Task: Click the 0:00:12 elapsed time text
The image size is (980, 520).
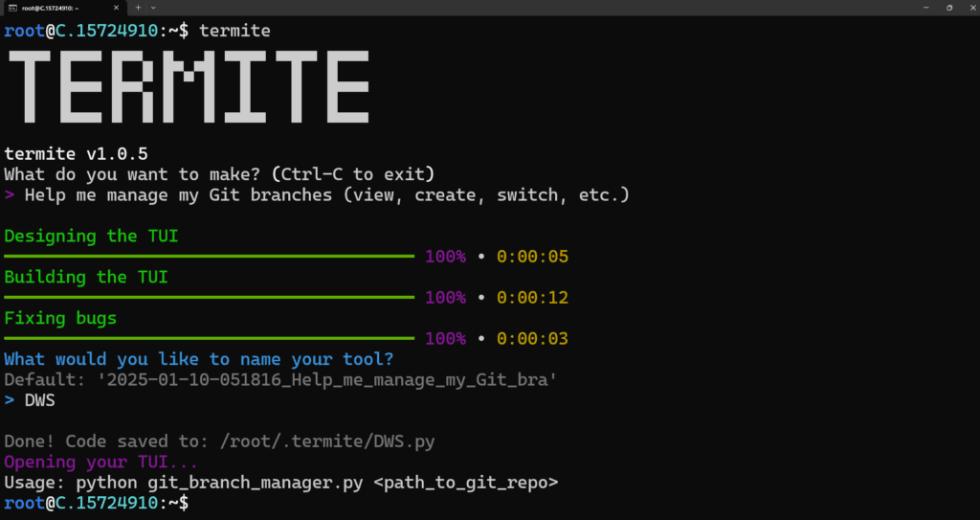Action: [533, 298]
